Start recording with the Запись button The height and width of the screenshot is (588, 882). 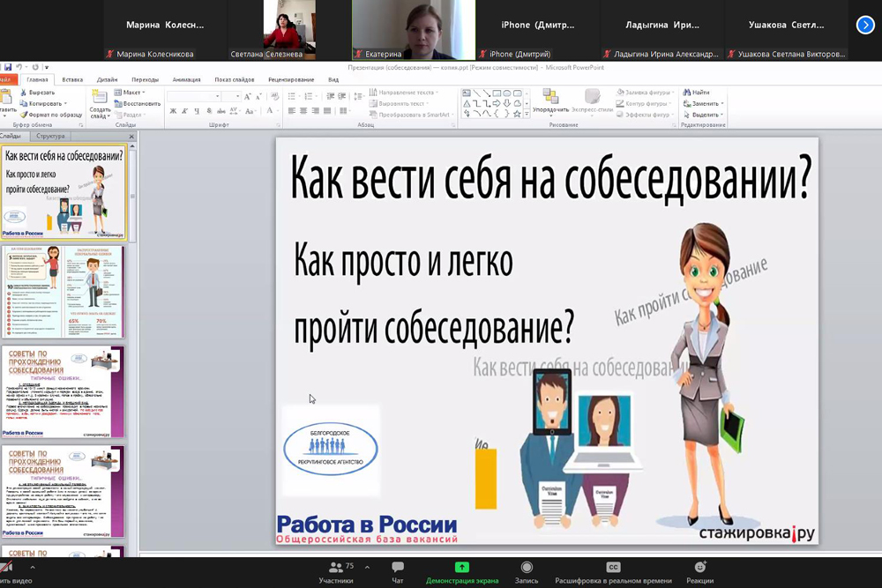(x=527, y=568)
